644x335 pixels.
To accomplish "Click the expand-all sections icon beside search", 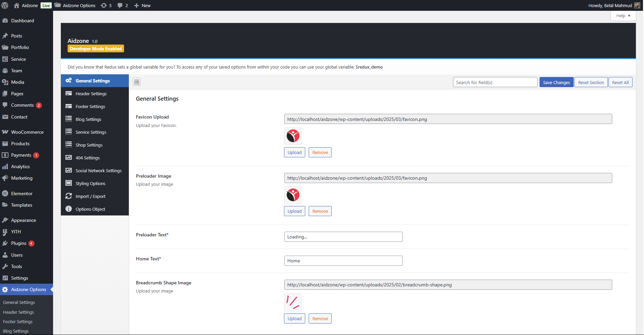I will coord(137,82).
